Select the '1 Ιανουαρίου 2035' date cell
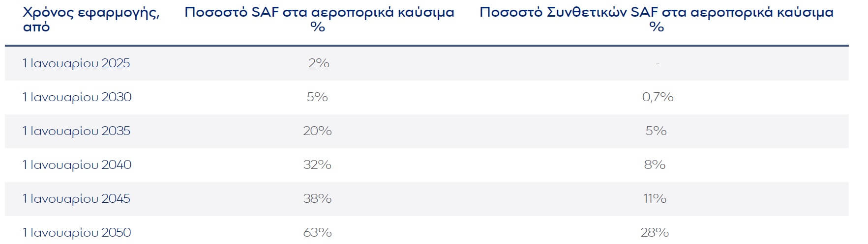The image size is (868, 244). point(76,131)
